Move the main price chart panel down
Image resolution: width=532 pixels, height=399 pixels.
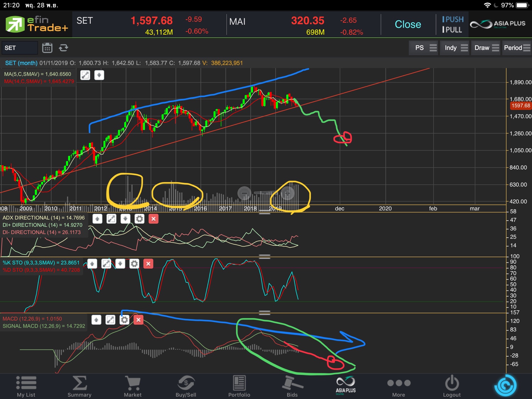(x=99, y=75)
